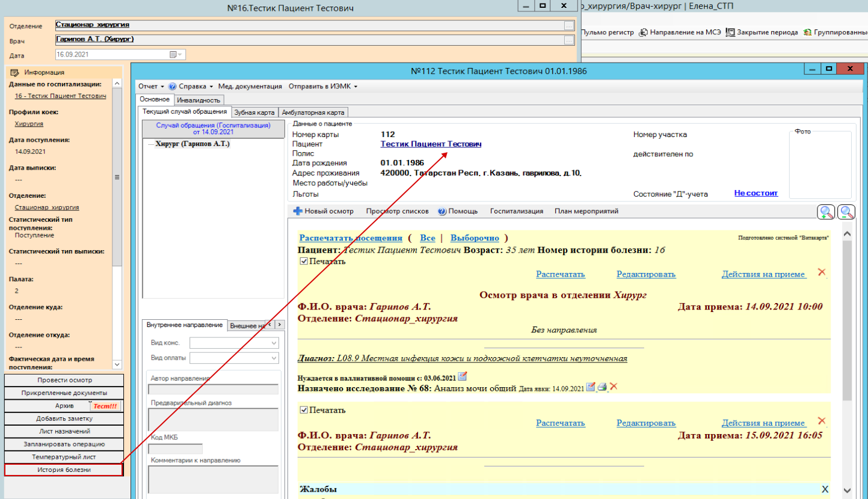Click Группированные toolbar icon in background window

[807, 32]
